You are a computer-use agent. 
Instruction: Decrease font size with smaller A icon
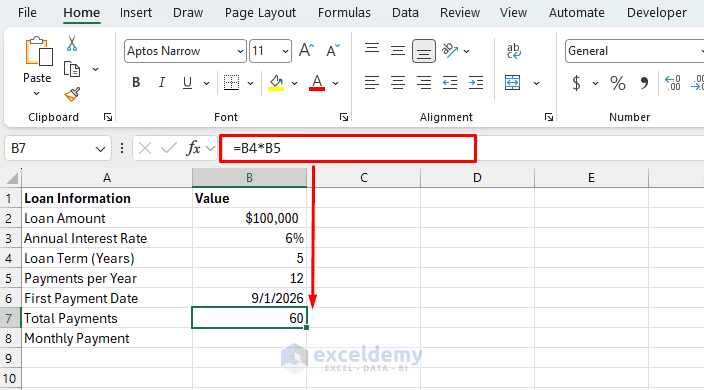point(333,50)
